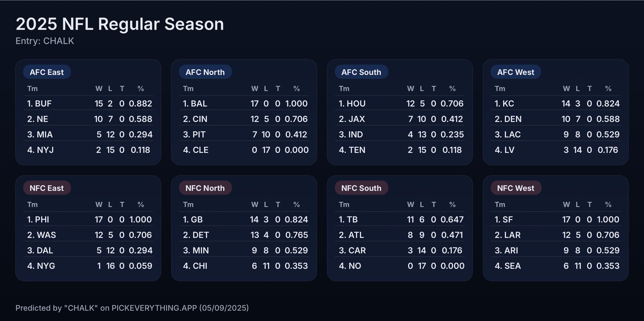Select the SEA team entry
The width and height of the screenshot is (644, 321).
[x=556, y=266]
